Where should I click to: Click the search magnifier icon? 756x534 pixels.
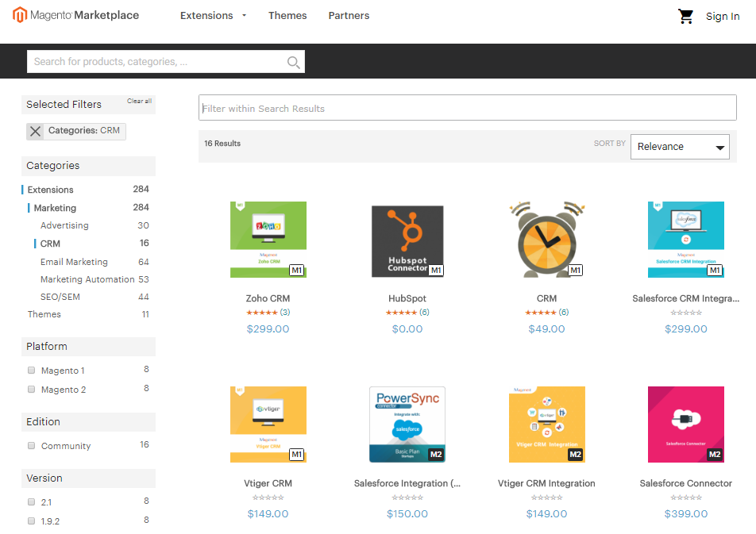click(x=293, y=62)
